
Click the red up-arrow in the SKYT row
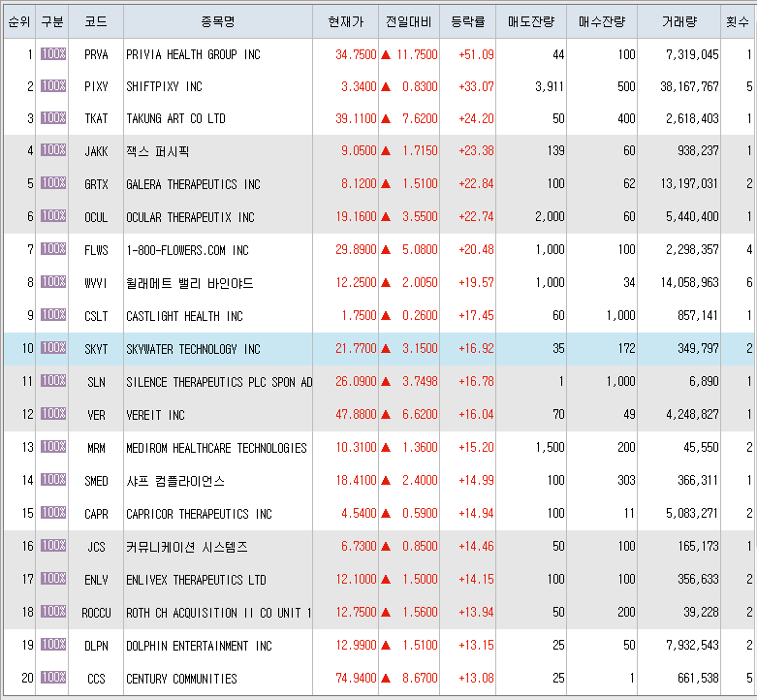385,349
